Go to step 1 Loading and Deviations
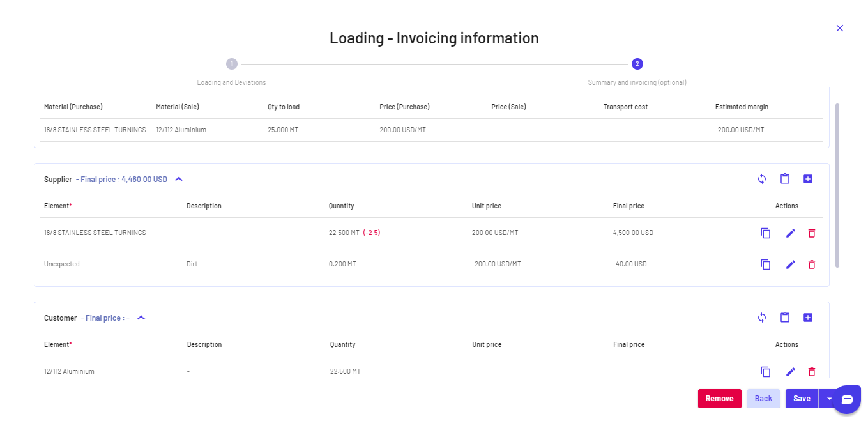The width and height of the screenshot is (868, 421). [231, 64]
